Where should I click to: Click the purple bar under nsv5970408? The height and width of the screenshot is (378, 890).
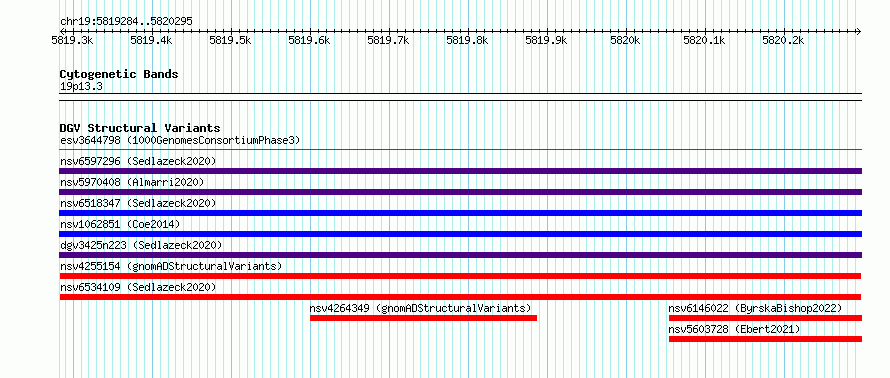pyautogui.click(x=460, y=192)
